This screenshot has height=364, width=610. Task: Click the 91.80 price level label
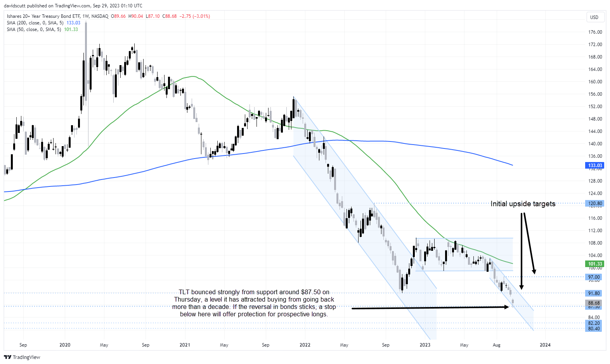coord(594,293)
